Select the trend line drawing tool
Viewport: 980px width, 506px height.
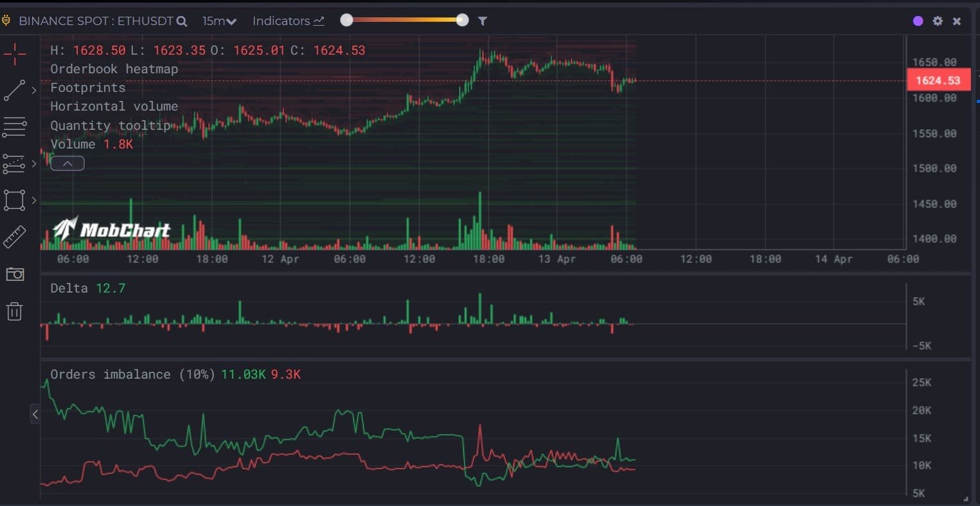(x=14, y=91)
